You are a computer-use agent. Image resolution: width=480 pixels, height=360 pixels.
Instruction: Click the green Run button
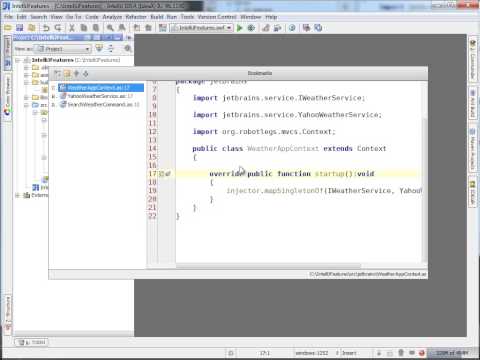pos(239,28)
